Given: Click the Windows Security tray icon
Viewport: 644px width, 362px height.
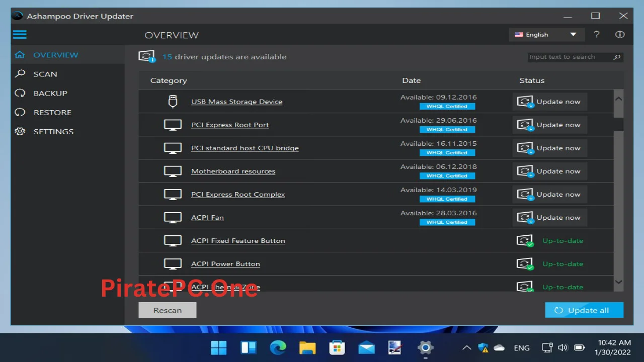Looking at the screenshot, I should pos(483,347).
